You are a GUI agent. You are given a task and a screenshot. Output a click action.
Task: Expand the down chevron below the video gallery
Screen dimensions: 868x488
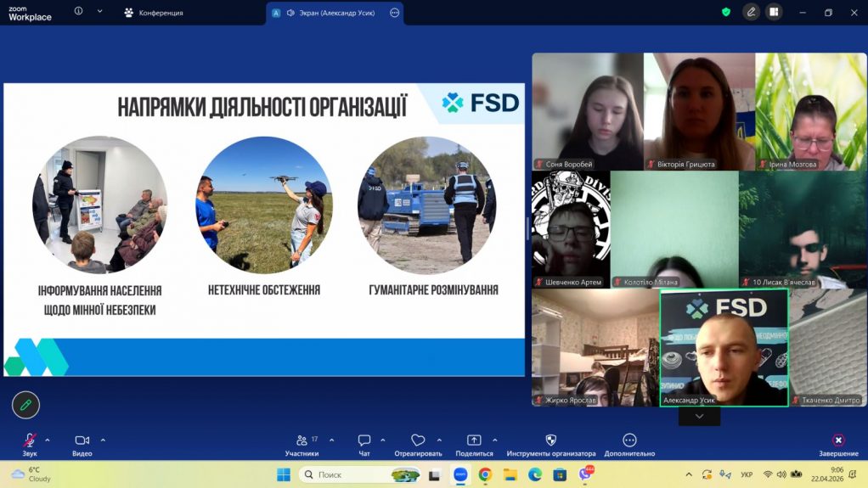(x=699, y=417)
